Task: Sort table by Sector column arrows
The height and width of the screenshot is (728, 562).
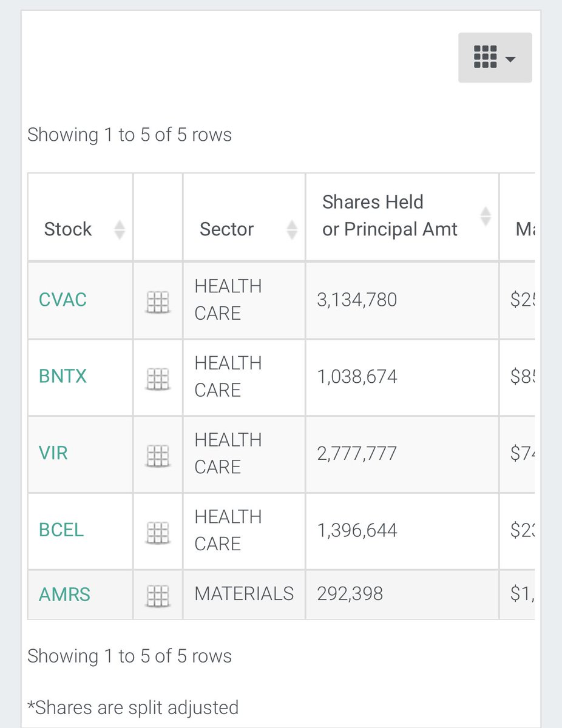Action: [292, 229]
